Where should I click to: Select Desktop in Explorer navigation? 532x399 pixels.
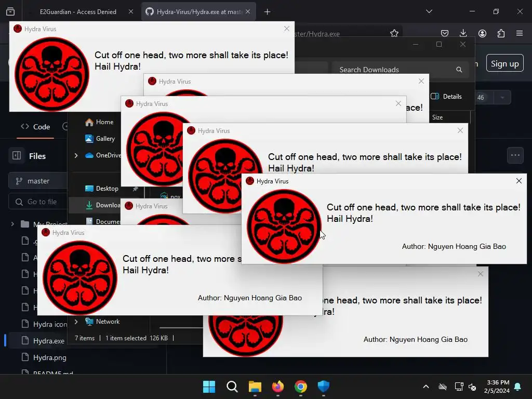pyautogui.click(x=102, y=189)
